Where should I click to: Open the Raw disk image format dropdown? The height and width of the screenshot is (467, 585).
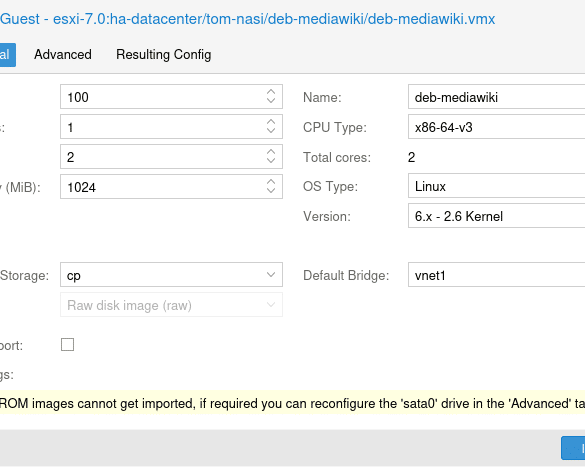[171, 305]
